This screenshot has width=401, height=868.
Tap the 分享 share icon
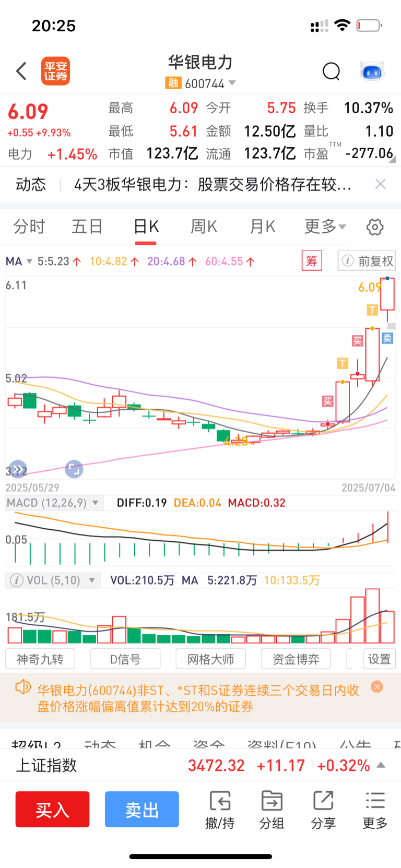(323, 810)
